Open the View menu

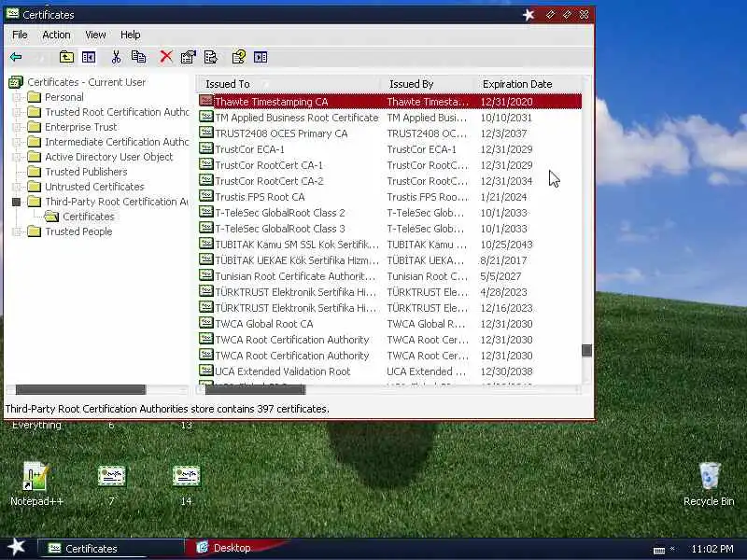click(x=95, y=35)
